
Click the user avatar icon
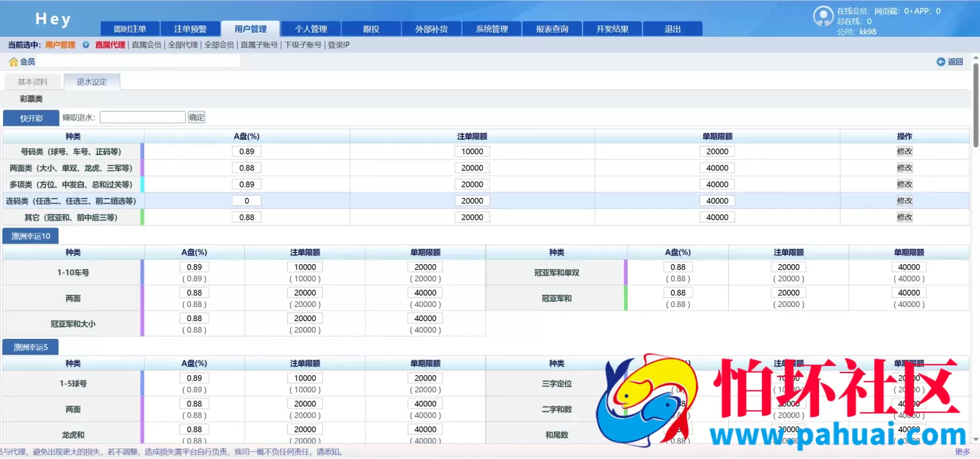tap(823, 17)
